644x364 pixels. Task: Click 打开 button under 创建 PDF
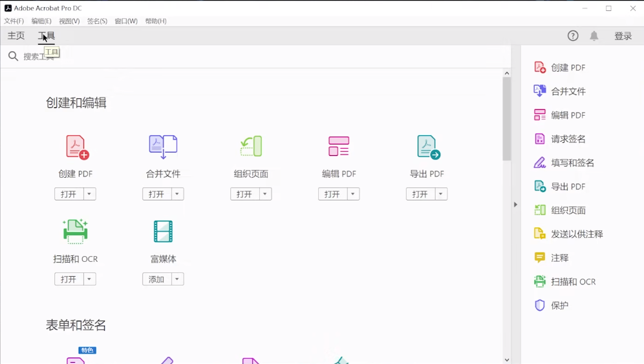(69, 194)
